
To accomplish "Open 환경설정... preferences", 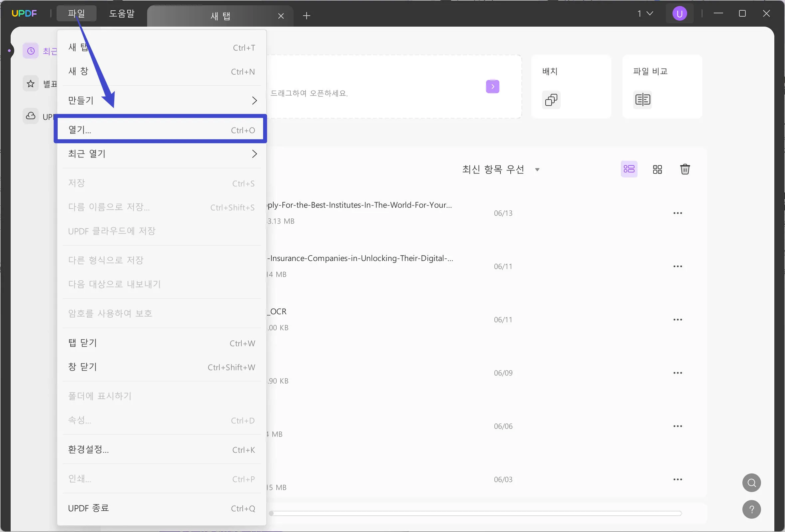I will click(161, 449).
